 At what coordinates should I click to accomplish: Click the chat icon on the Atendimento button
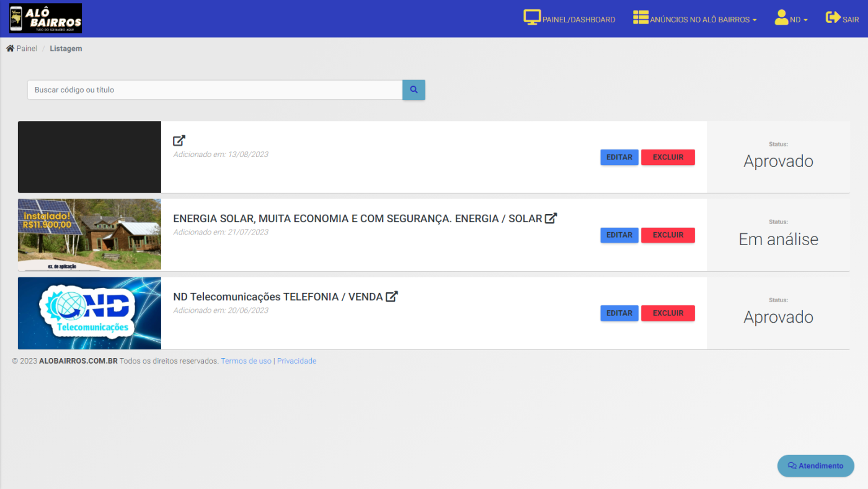click(x=792, y=466)
